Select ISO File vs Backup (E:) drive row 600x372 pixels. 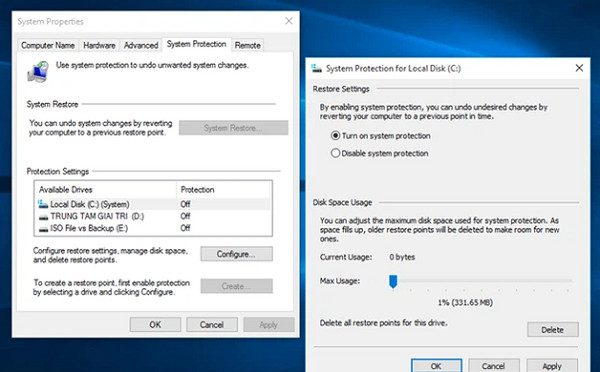[153, 228]
